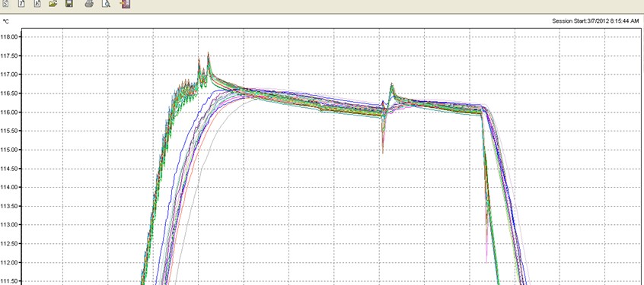Click the Session Start timestamp text
Viewport: 644px width, 285px height.
[x=595, y=21]
